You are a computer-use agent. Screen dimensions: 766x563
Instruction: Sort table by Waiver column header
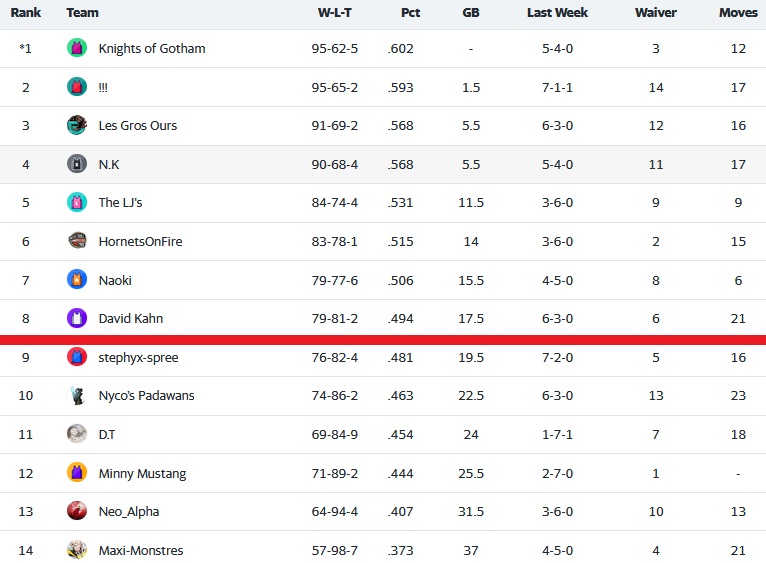coord(656,13)
